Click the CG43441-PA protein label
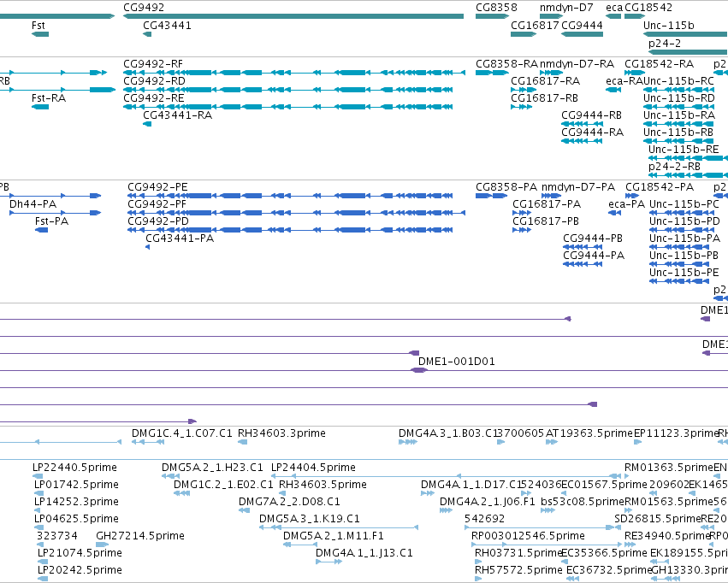728x583 pixels. coord(181,238)
